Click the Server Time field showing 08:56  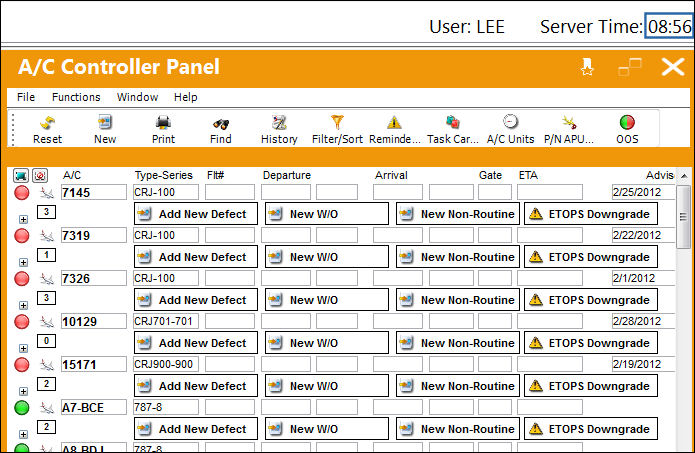[x=669, y=27]
